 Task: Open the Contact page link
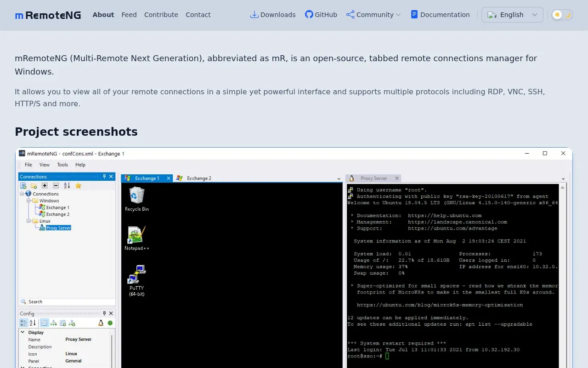(x=198, y=15)
